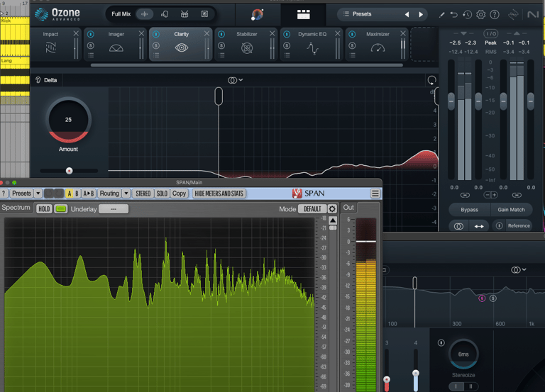The image size is (545, 392).
Task: Select the Clarity module eye icon
Action: 182,47
